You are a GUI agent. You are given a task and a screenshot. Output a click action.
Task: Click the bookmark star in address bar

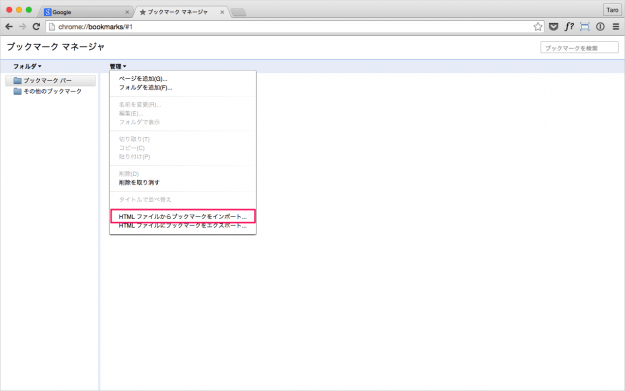538,27
